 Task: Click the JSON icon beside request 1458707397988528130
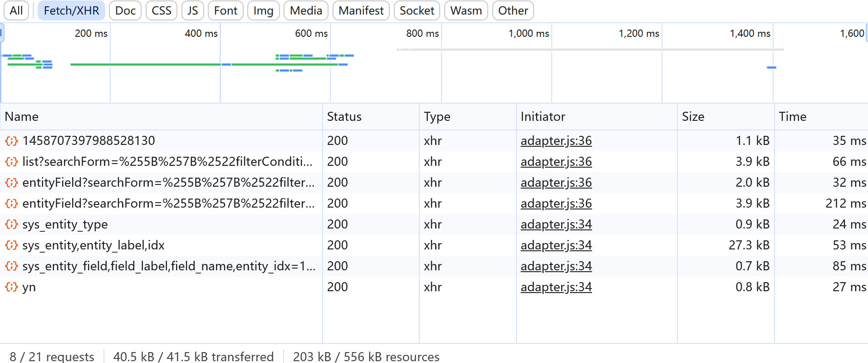pyautogui.click(x=11, y=141)
